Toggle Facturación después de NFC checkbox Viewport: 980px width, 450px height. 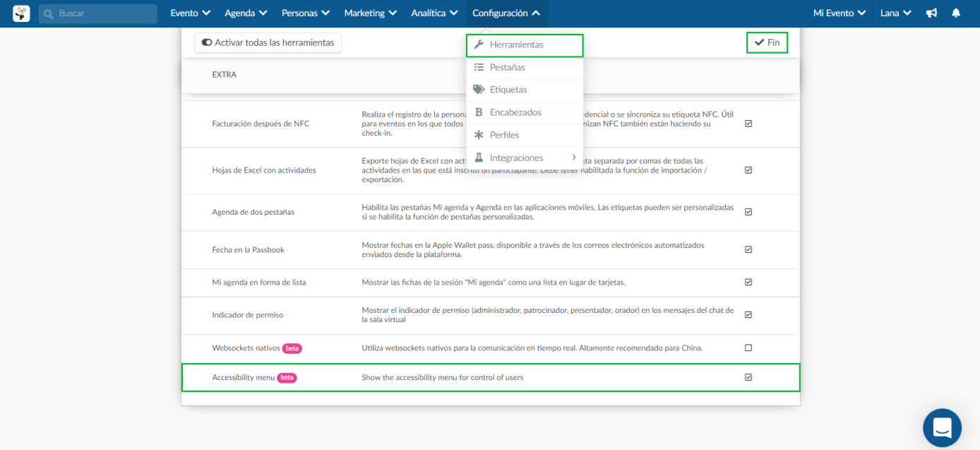(x=748, y=124)
